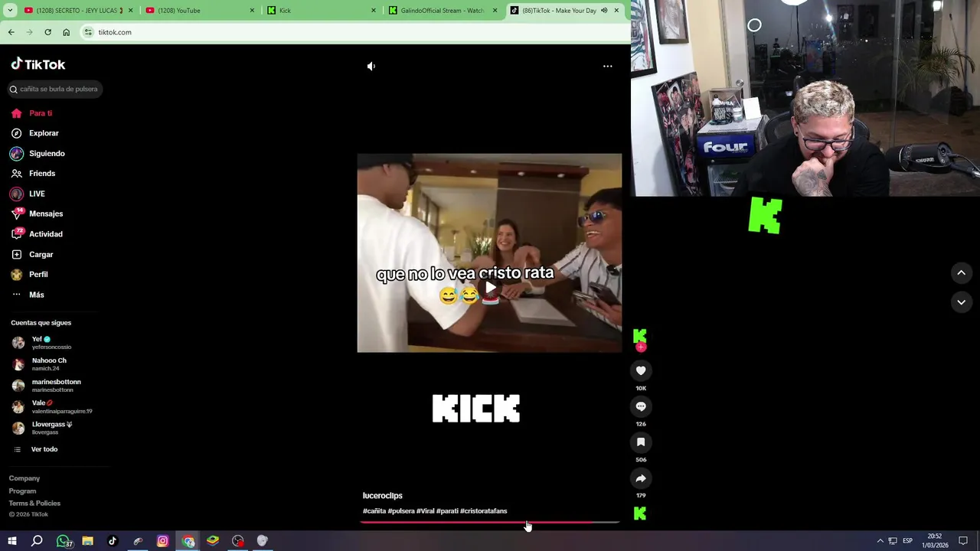Image resolution: width=980 pixels, height=551 pixels.
Task: Open the taskbar clock and date
Action: tap(935, 541)
